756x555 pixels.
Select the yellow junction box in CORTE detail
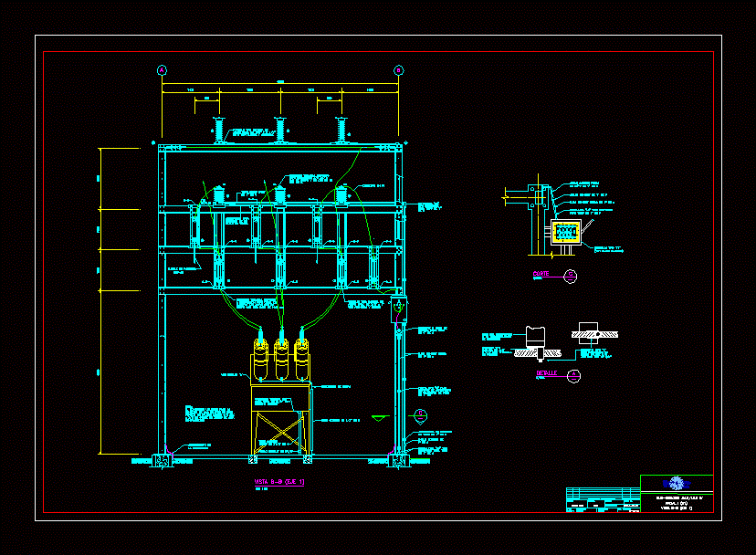coord(566,233)
